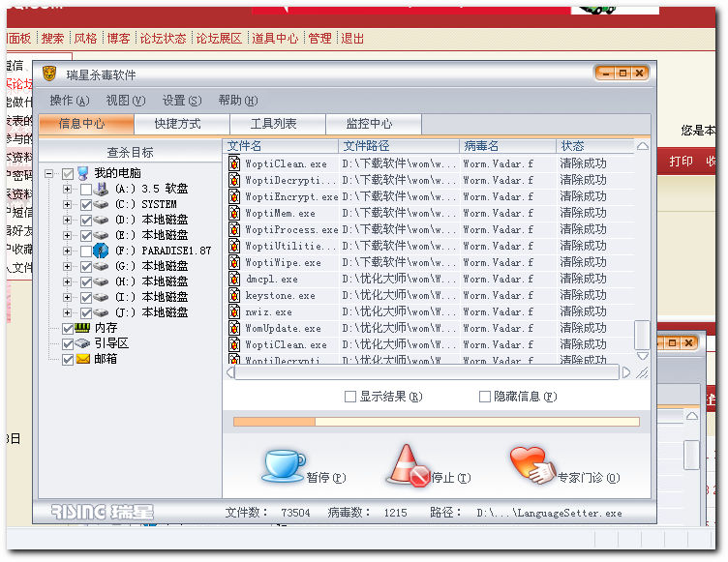The width and height of the screenshot is (728, 562).
Task: Click 退出 link in forum navigation
Action: click(352, 38)
